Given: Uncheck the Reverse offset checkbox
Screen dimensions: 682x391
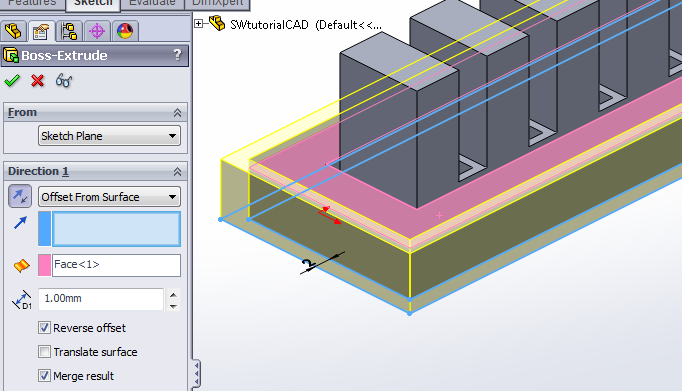Looking at the screenshot, I should tap(44, 328).
